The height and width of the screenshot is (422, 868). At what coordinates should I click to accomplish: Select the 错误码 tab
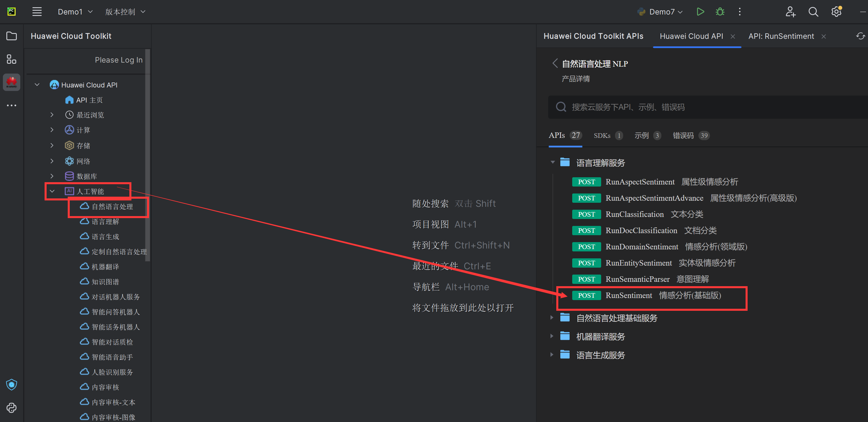(683, 136)
